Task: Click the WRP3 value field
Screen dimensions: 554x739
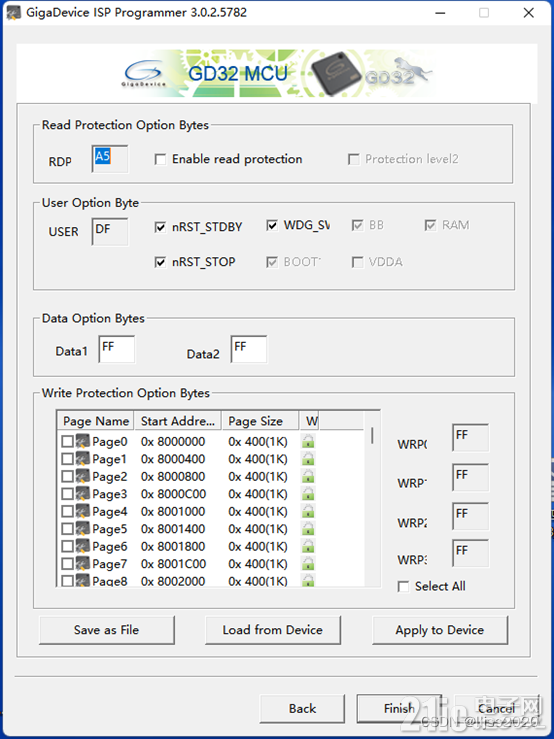Action: pyautogui.click(x=471, y=553)
